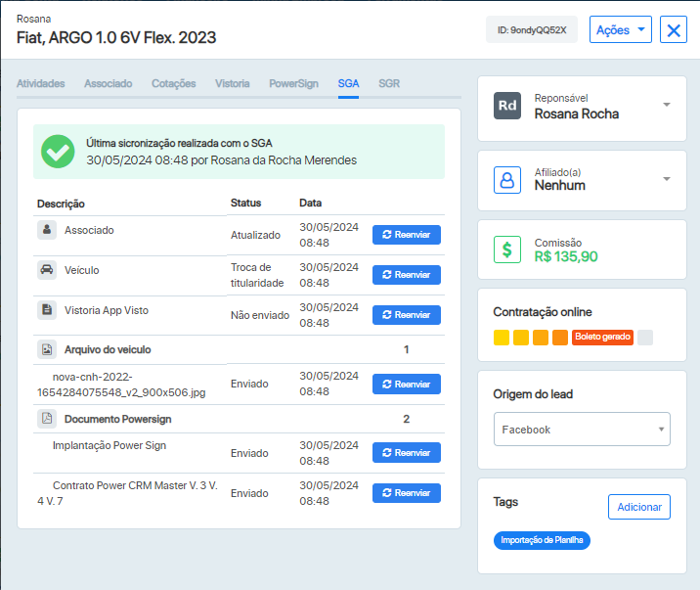
Task: Click the Importação de Planilha tag
Action: (x=542, y=540)
